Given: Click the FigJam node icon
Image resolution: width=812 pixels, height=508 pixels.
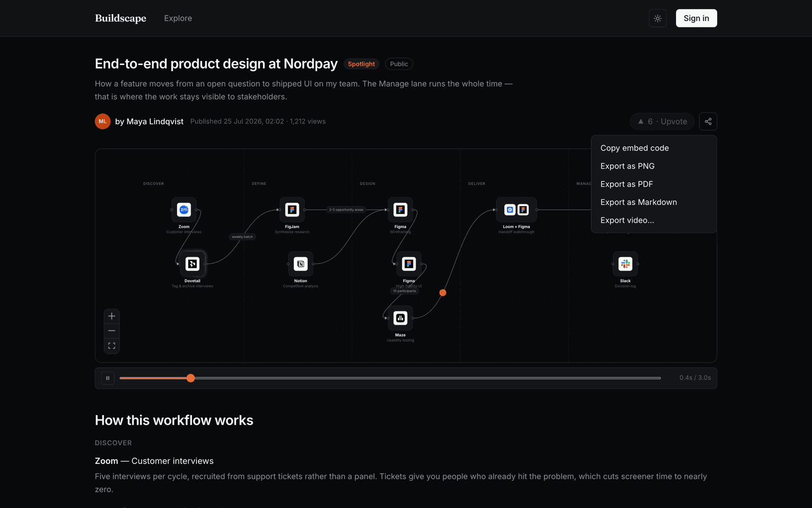Looking at the screenshot, I should (292, 210).
